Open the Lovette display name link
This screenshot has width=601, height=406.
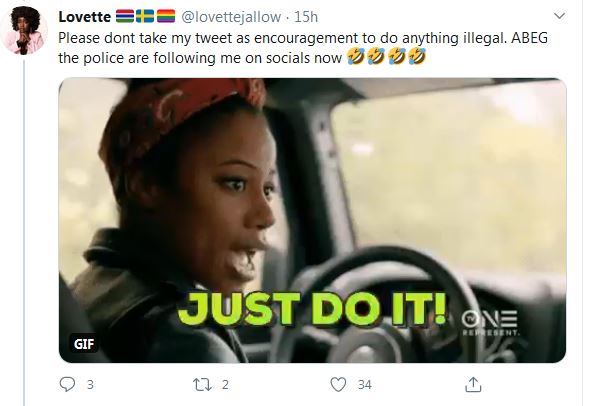85,17
